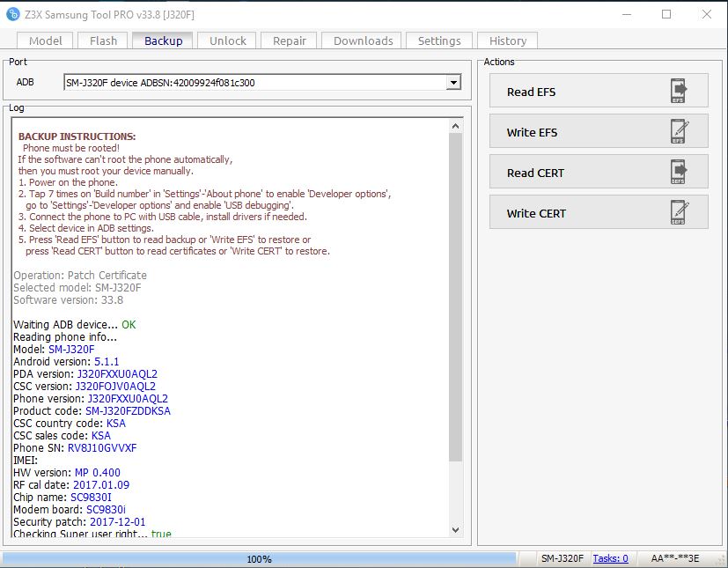Click the RF cal date 2017.01.09 value

[x=101, y=485]
